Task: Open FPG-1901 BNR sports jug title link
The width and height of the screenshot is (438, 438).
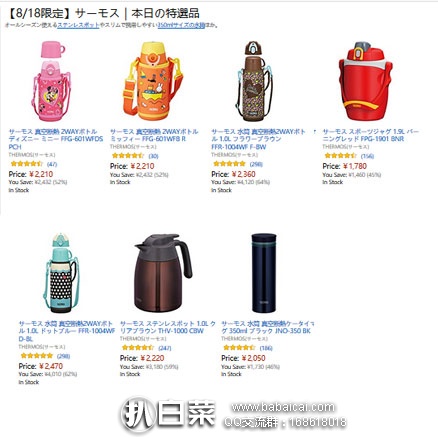Action: tap(370, 135)
